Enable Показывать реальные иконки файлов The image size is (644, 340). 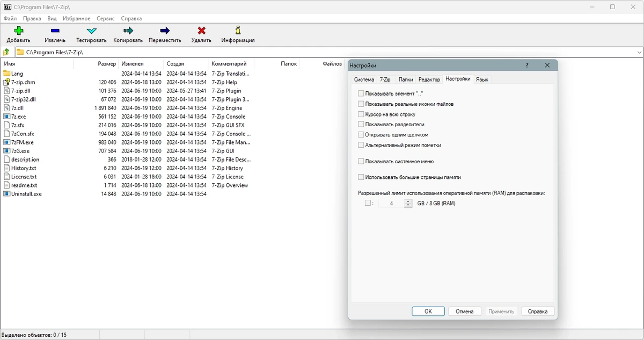pyautogui.click(x=361, y=104)
